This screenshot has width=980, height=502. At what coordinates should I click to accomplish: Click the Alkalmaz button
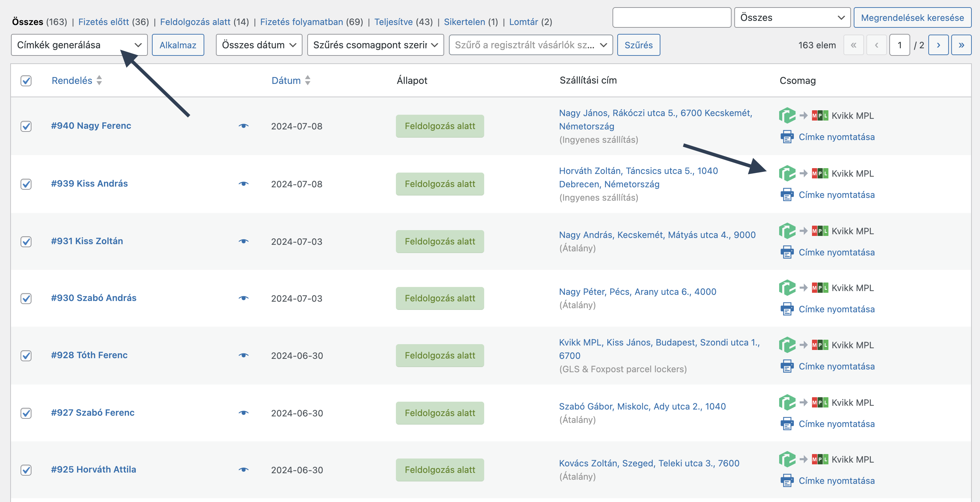[178, 45]
